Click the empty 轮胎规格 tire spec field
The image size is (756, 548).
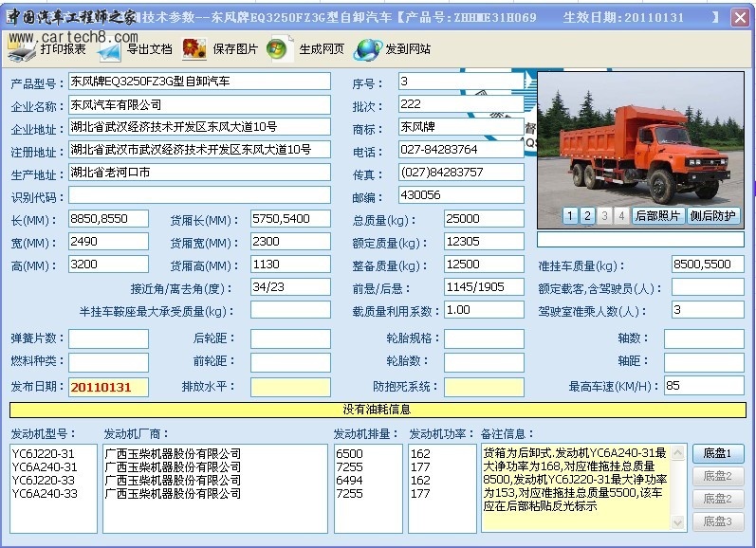(x=484, y=338)
